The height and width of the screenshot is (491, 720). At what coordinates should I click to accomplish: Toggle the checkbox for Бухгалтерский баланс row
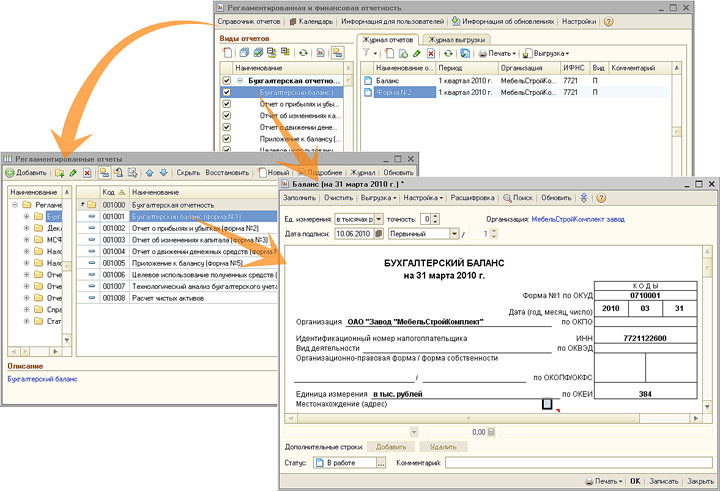click(x=226, y=92)
